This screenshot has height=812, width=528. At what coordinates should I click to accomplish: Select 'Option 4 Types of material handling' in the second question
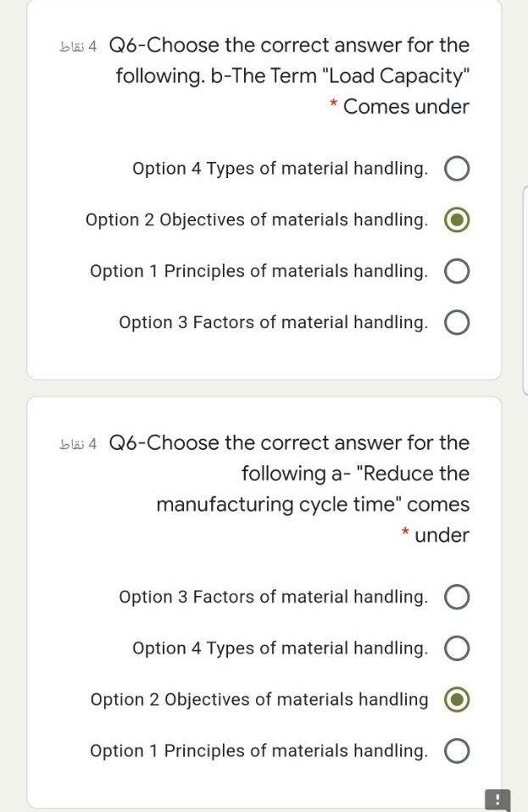(456, 648)
